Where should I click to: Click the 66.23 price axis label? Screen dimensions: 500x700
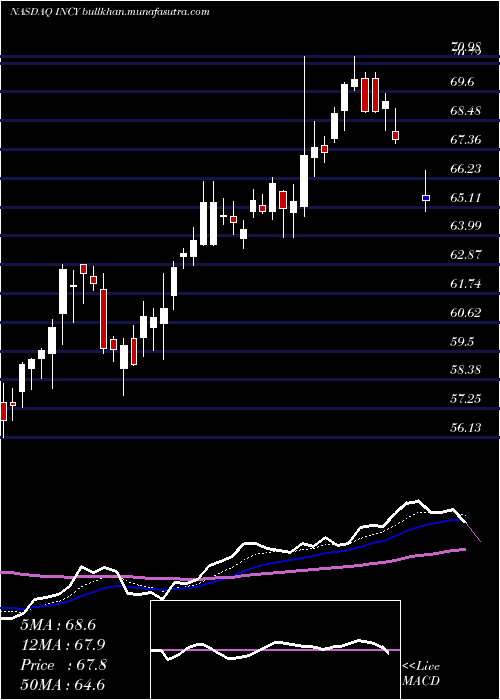coord(467,169)
